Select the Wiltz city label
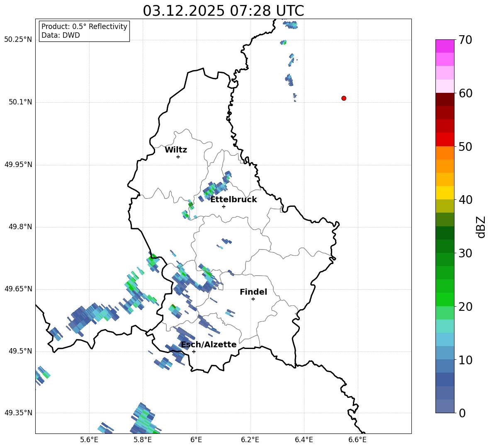The height and width of the screenshot is (448, 491). coord(176,150)
